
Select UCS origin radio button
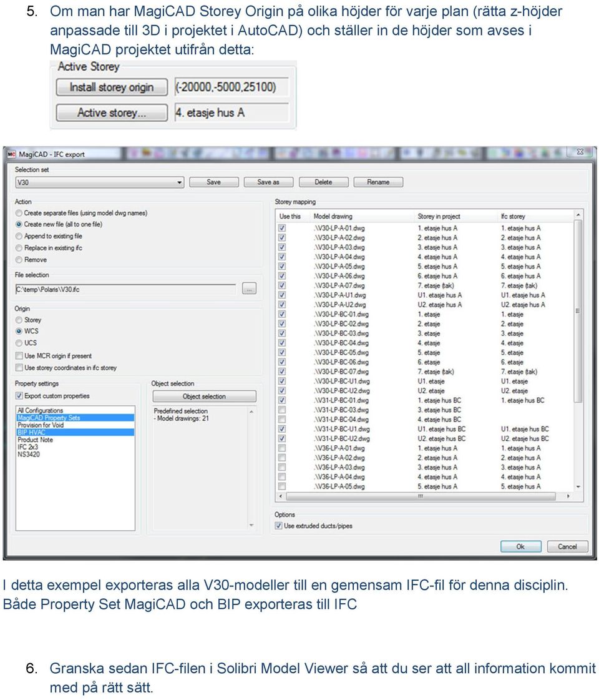click(x=19, y=343)
